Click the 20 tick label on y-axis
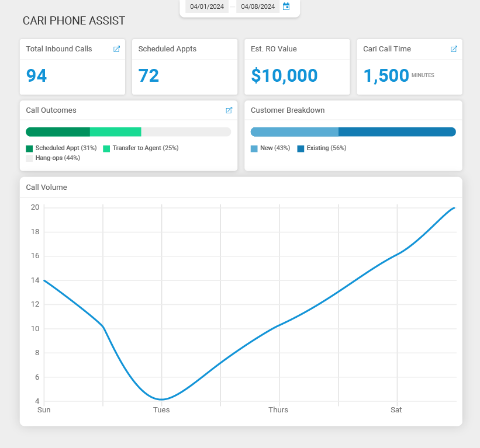480x448 pixels. click(35, 207)
